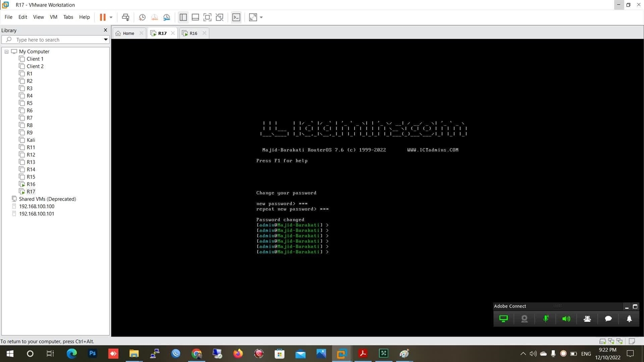Open the VM menu

[53, 17]
